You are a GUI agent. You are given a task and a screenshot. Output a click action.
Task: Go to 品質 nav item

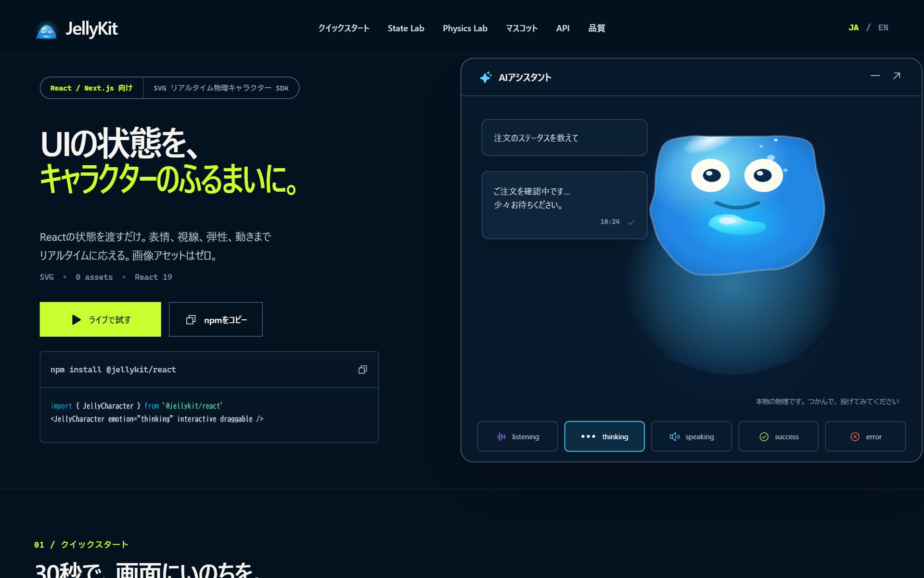coord(597,28)
